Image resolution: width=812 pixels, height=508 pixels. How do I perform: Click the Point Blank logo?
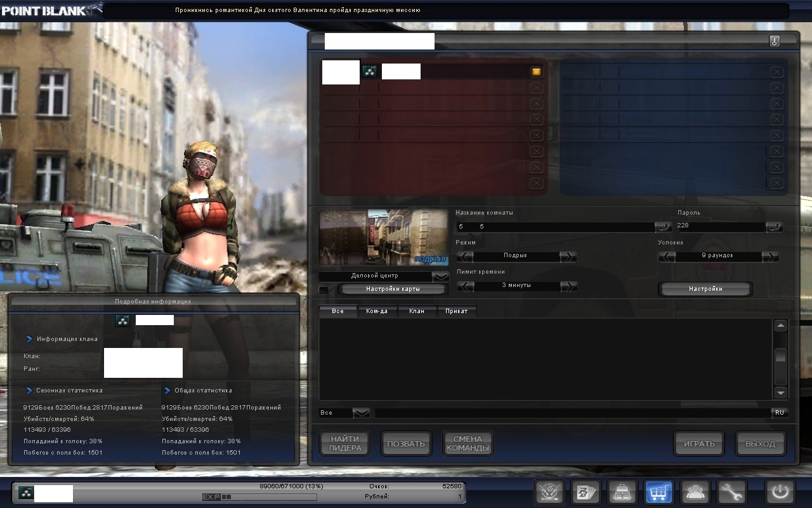pos(51,10)
